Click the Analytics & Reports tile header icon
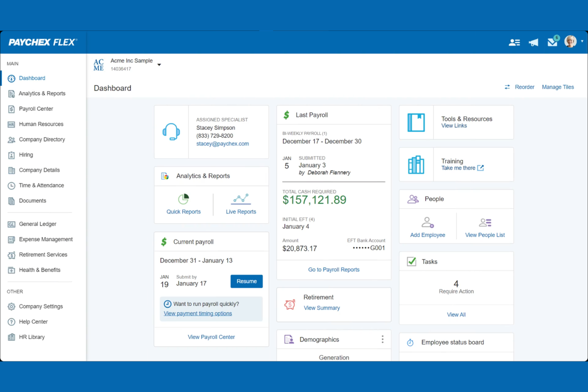This screenshot has height=392, width=588. pos(165,176)
